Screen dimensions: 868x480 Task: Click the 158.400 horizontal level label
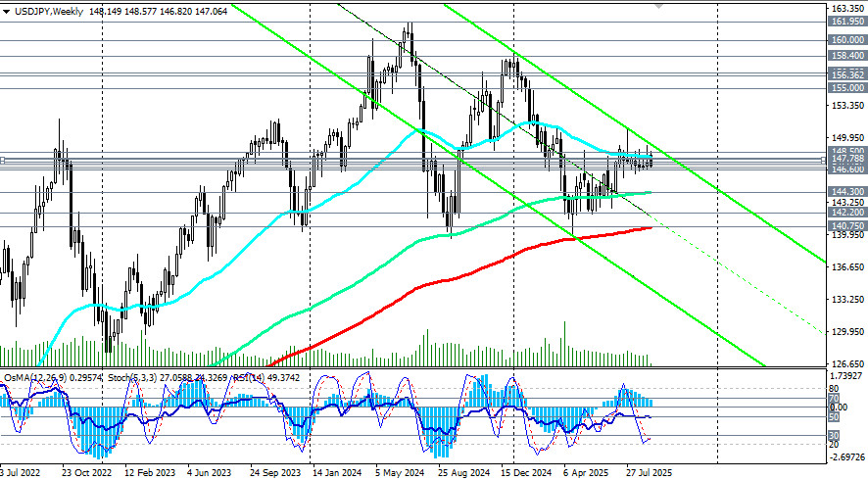click(846, 57)
